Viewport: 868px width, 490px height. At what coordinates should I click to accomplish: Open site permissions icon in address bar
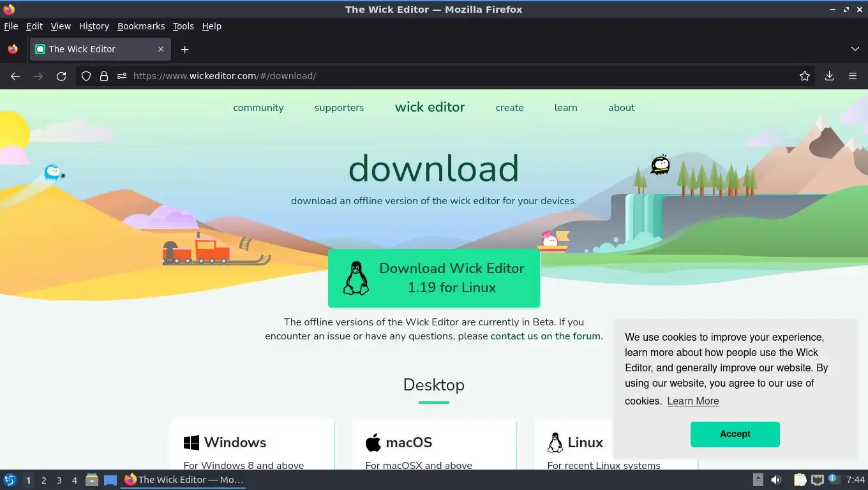pos(122,76)
